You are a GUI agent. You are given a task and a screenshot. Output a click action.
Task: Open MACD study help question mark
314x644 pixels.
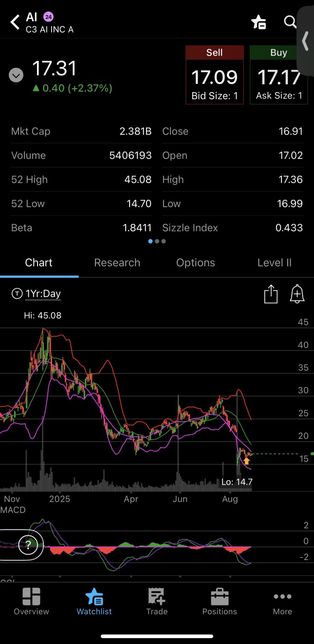(28, 545)
